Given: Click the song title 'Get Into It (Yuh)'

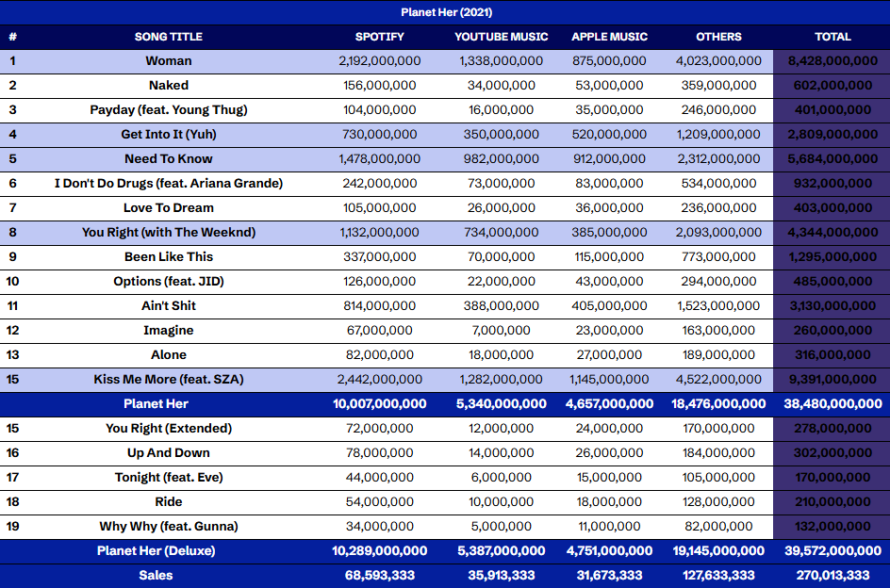Looking at the screenshot, I should click(x=169, y=135).
